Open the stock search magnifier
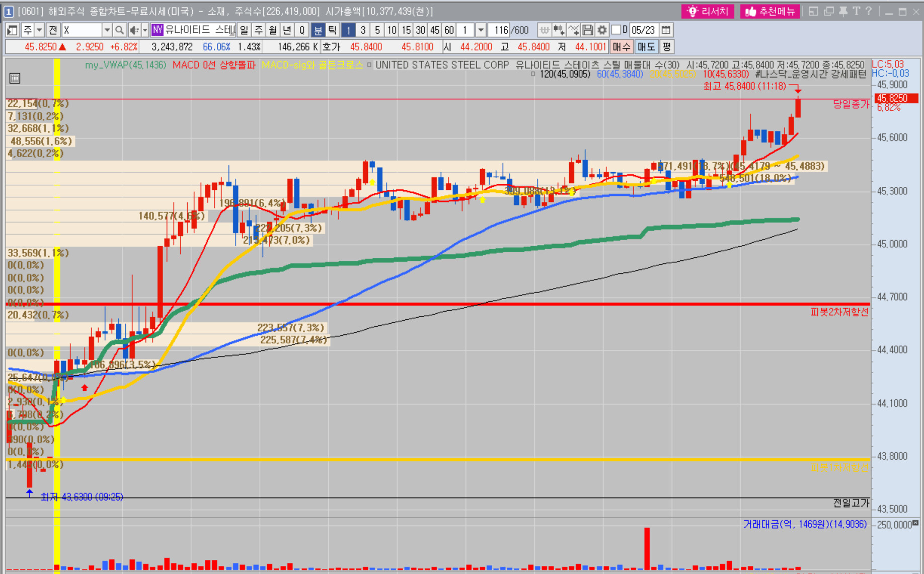This screenshot has height=574, width=924. click(x=119, y=30)
